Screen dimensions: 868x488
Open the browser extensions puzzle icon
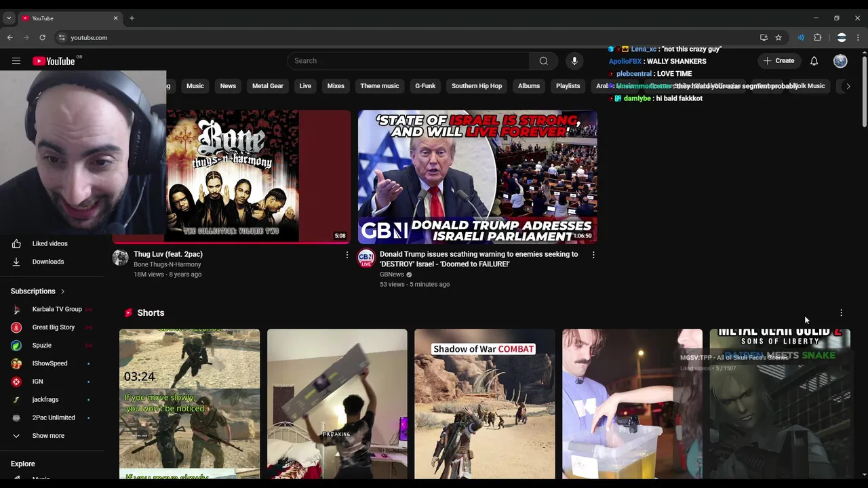pyautogui.click(x=818, y=37)
